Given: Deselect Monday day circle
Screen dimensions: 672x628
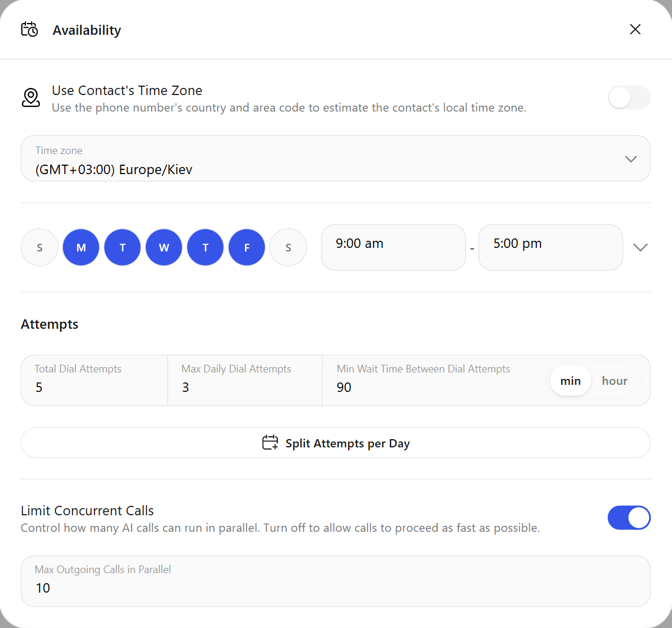Looking at the screenshot, I should pyautogui.click(x=81, y=247).
